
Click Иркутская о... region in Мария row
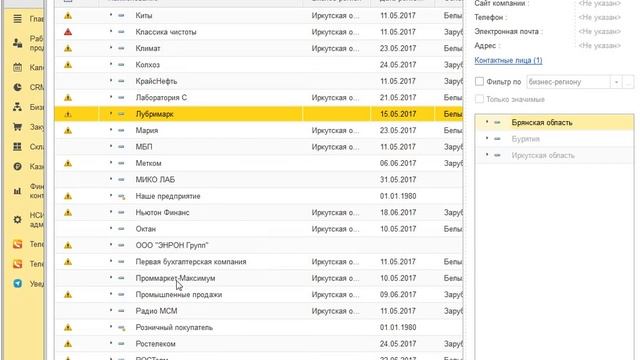pyautogui.click(x=336, y=130)
